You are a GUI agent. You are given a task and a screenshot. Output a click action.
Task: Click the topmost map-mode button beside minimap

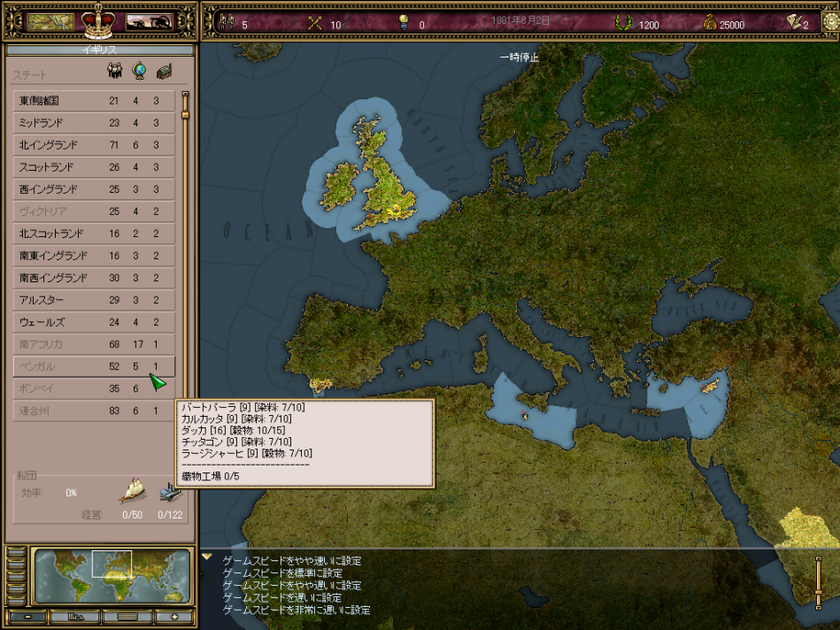[x=17, y=553]
